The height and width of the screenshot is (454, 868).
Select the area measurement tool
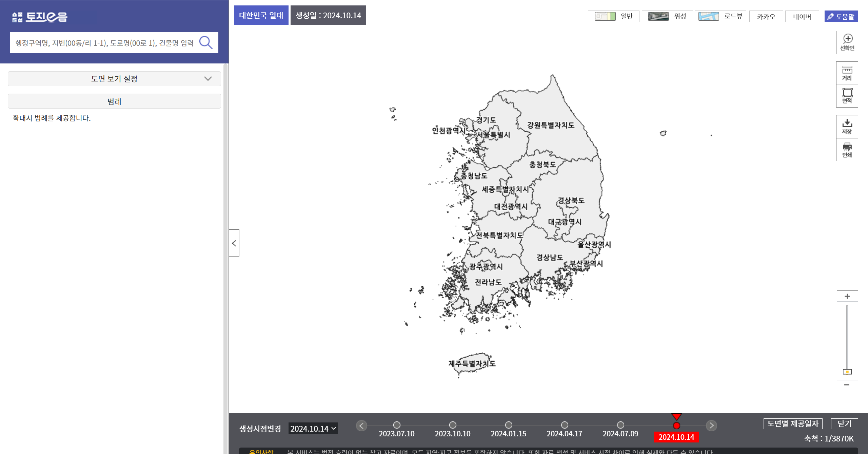847,96
